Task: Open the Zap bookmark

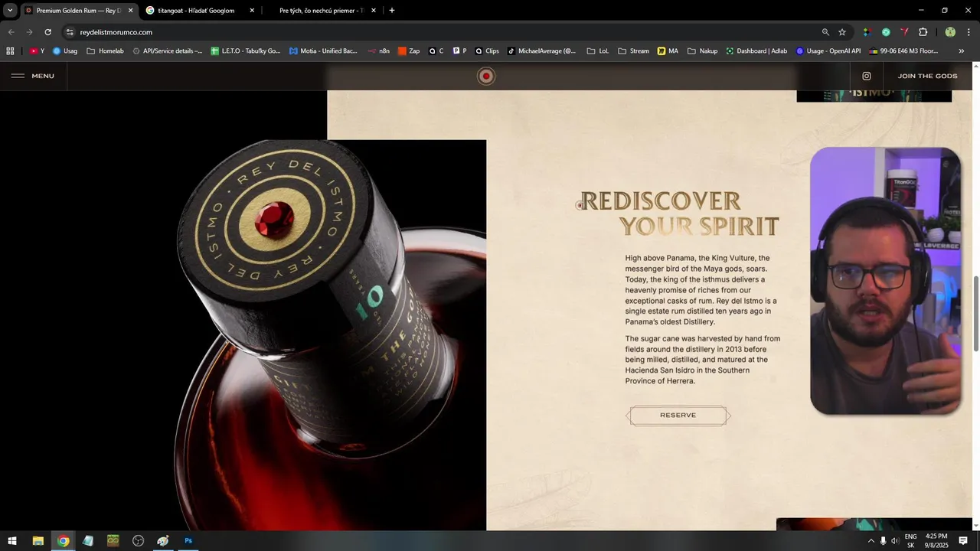Action: 409,51
